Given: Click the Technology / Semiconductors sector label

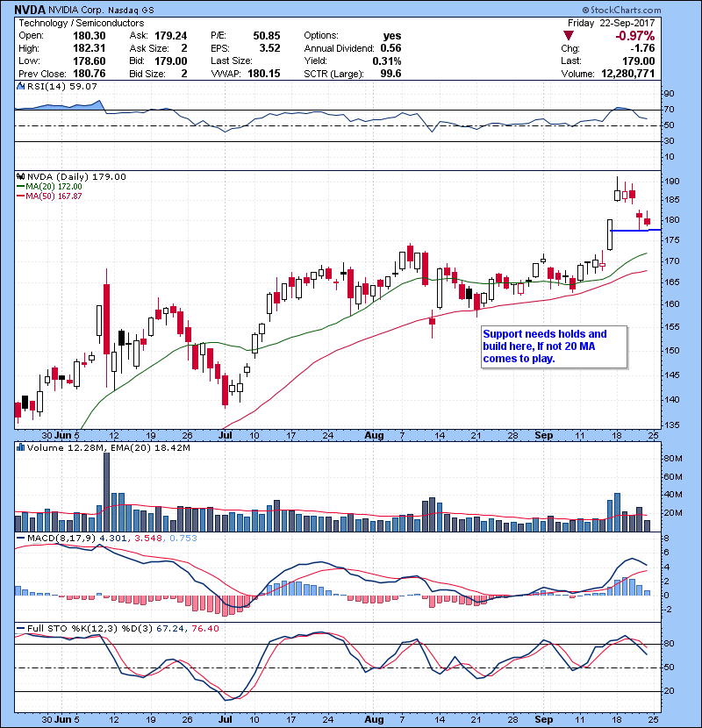Looking at the screenshot, I should (x=82, y=23).
